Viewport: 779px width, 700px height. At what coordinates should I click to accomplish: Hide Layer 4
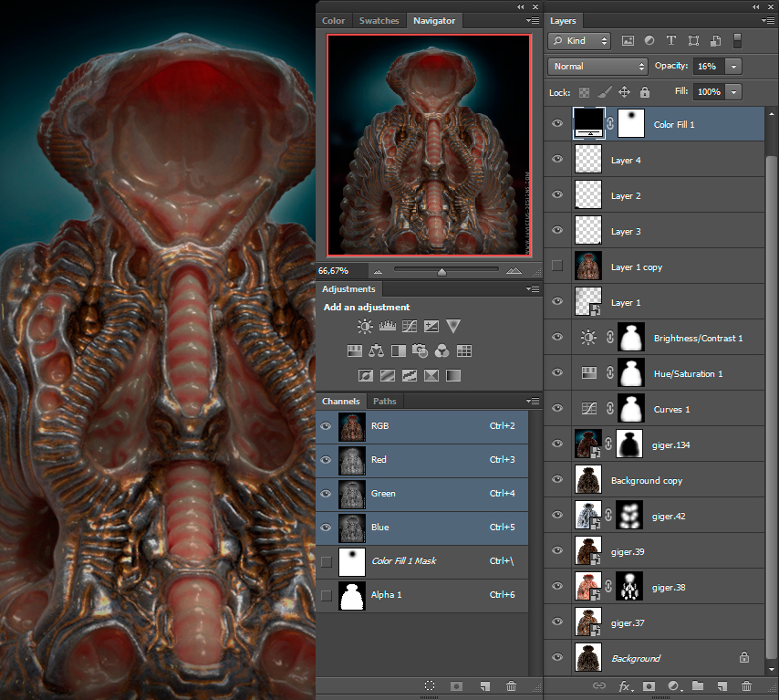tap(557, 159)
